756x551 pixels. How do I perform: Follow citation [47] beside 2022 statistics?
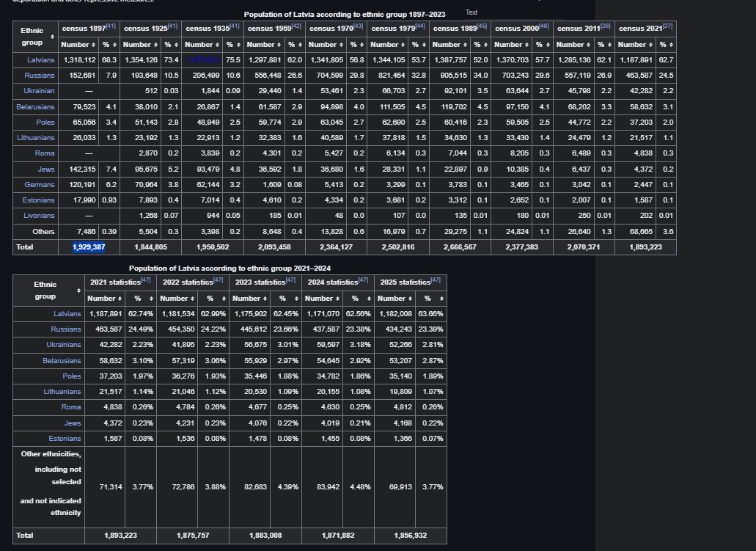218,280
